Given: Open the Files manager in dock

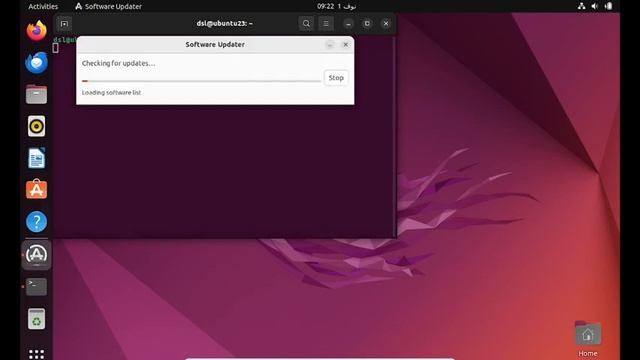Looking at the screenshot, I should pos(36,94).
